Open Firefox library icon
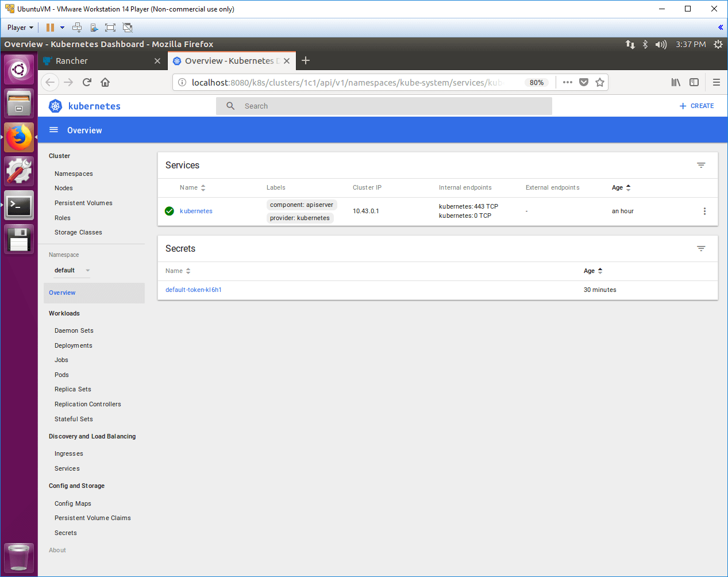 (676, 82)
